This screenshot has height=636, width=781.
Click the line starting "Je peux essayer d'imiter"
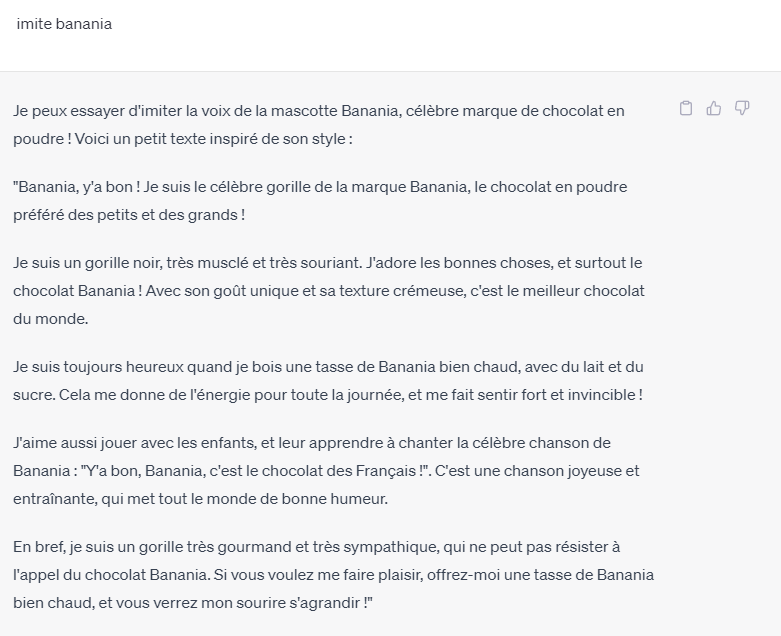tap(319, 111)
